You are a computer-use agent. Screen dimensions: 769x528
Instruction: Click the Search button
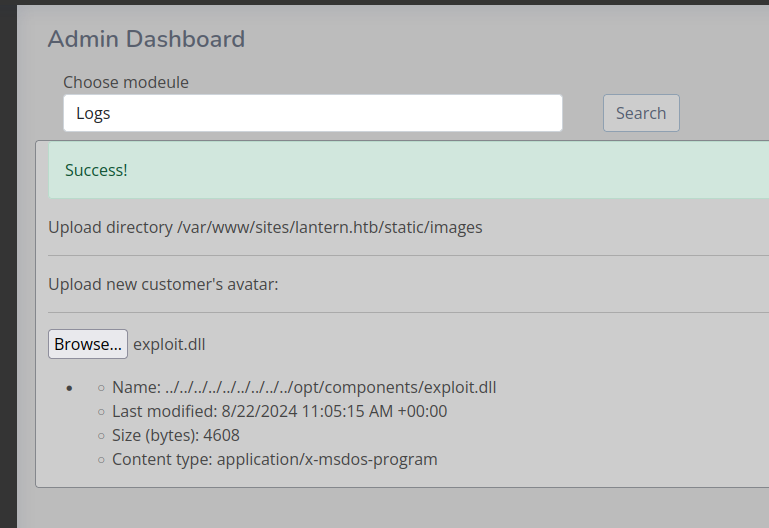[641, 113]
